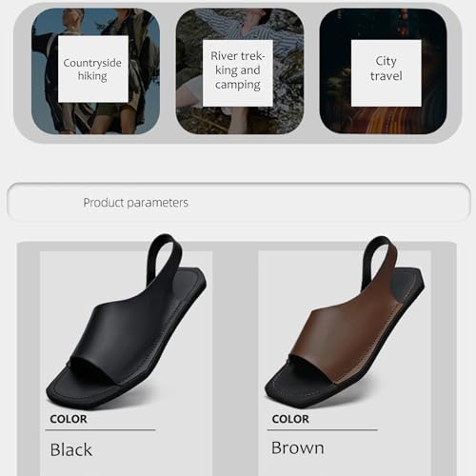Click the Countryside hiking thumbnail image
This screenshot has width=476, height=476.
click(x=95, y=71)
